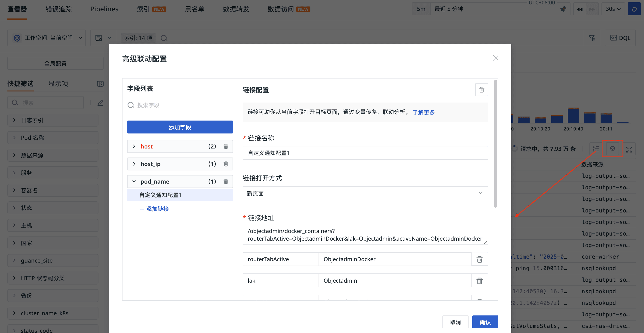Click the 链接名称 input field
Viewport: 644px width, 333px height.
click(x=365, y=153)
